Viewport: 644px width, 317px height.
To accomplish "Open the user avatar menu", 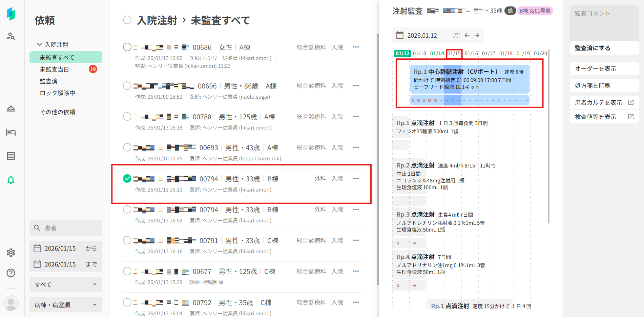I will (11, 303).
